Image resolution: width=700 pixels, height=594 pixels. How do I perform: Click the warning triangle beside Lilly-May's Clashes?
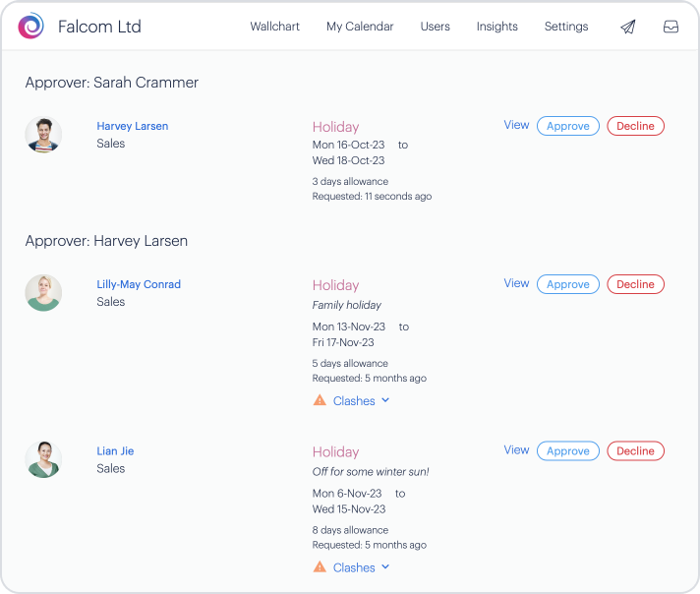(x=320, y=400)
